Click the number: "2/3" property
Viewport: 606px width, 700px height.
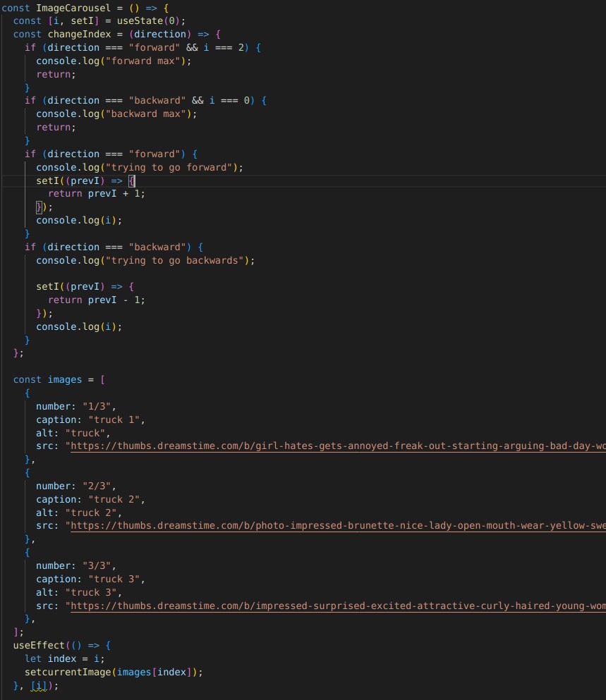[76, 486]
